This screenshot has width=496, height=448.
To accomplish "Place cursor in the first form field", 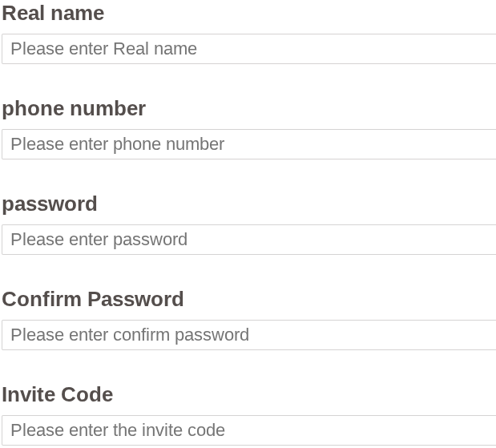I will tap(321, 49).
